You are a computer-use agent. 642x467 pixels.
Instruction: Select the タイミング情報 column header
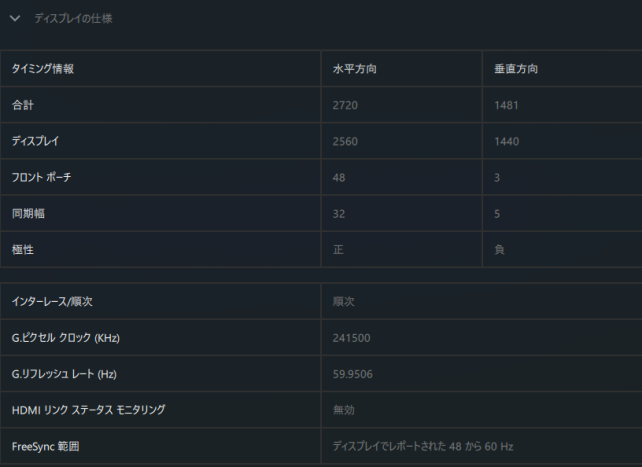(43, 69)
